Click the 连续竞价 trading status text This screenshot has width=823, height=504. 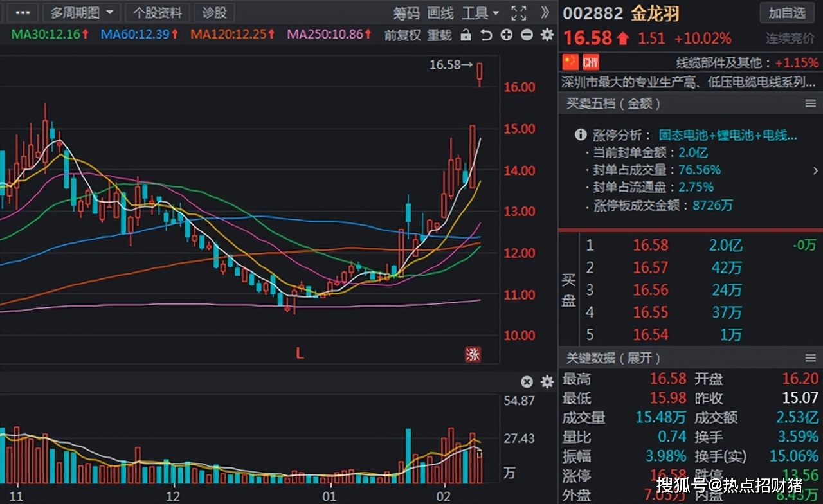[x=791, y=39]
